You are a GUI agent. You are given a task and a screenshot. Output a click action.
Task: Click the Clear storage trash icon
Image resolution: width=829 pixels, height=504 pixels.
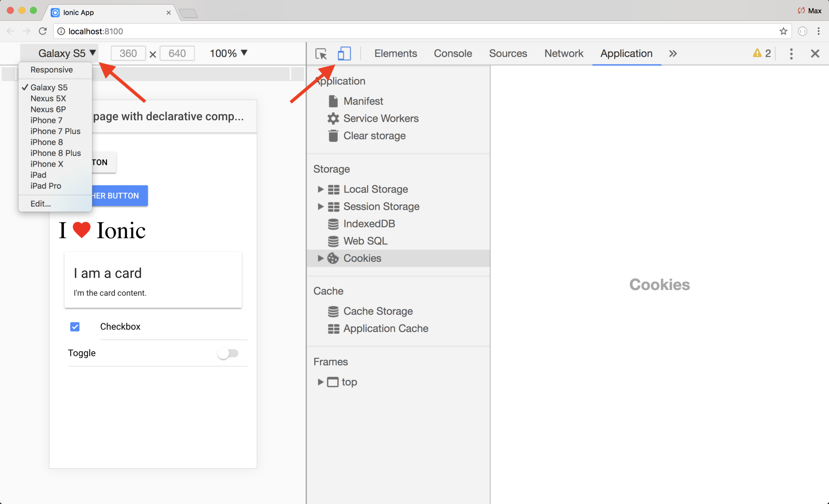(333, 136)
